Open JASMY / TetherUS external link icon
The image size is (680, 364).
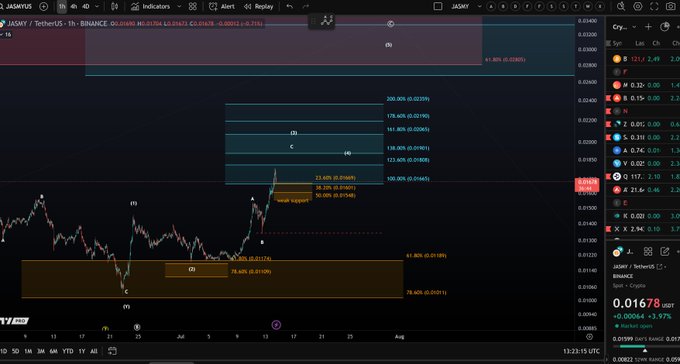coord(660,267)
